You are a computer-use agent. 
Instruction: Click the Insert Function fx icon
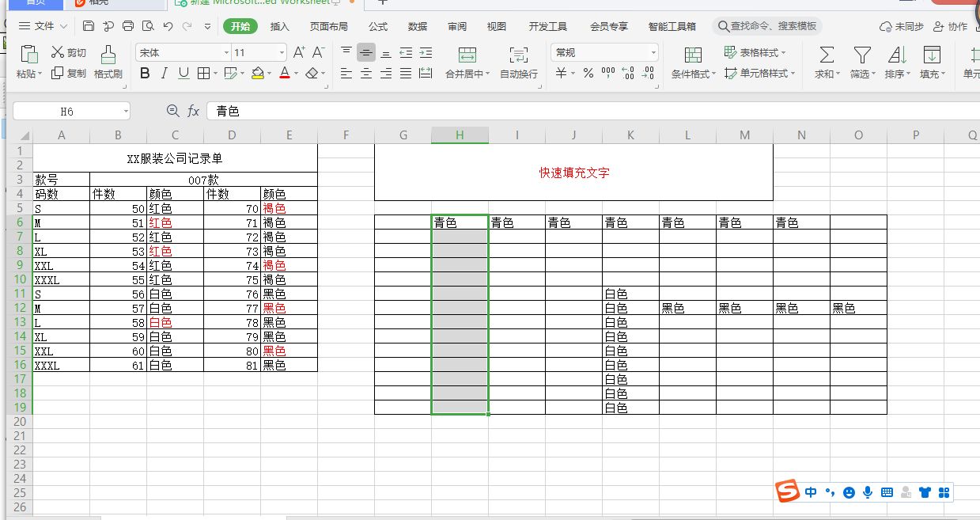click(x=193, y=111)
